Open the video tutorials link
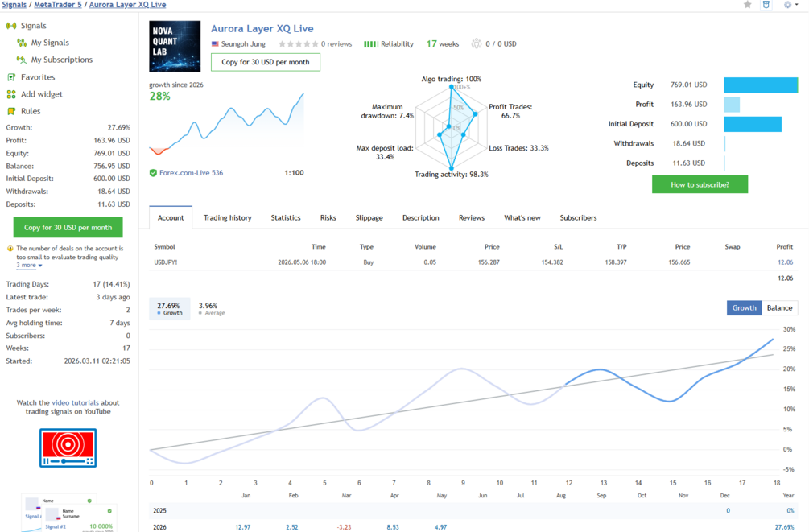 pyautogui.click(x=75, y=403)
